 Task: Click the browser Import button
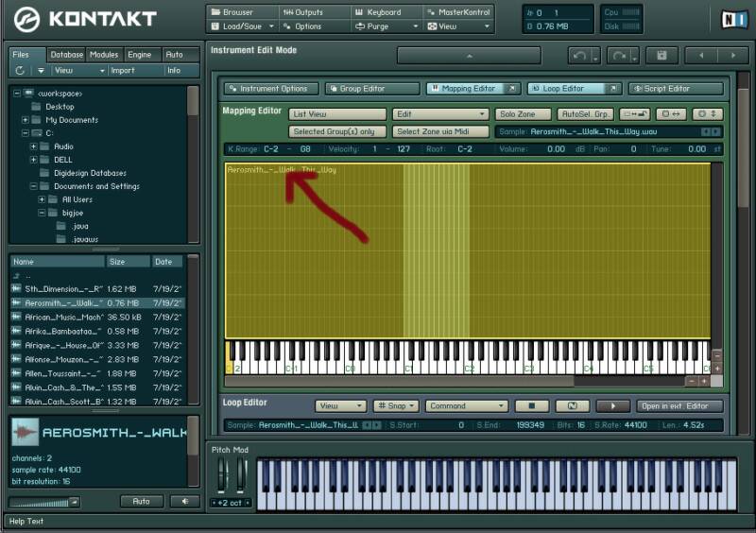click(135, 71)
